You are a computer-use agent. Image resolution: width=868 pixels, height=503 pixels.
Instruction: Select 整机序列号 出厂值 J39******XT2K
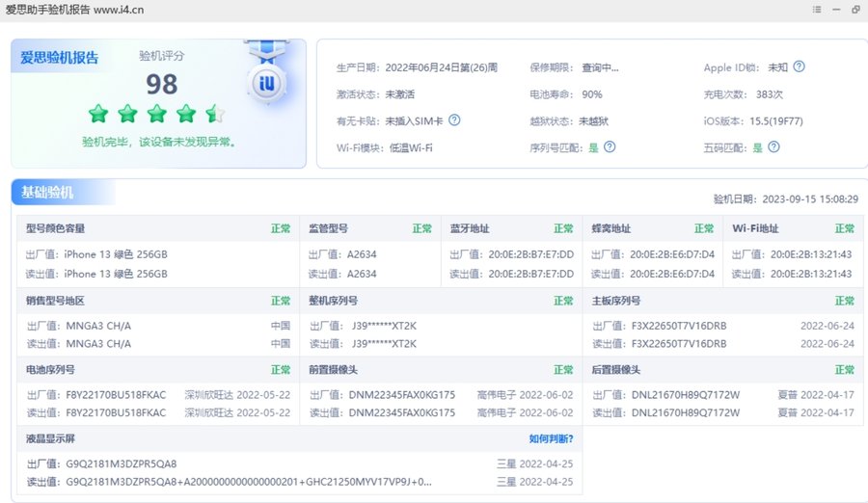[384, 326]
